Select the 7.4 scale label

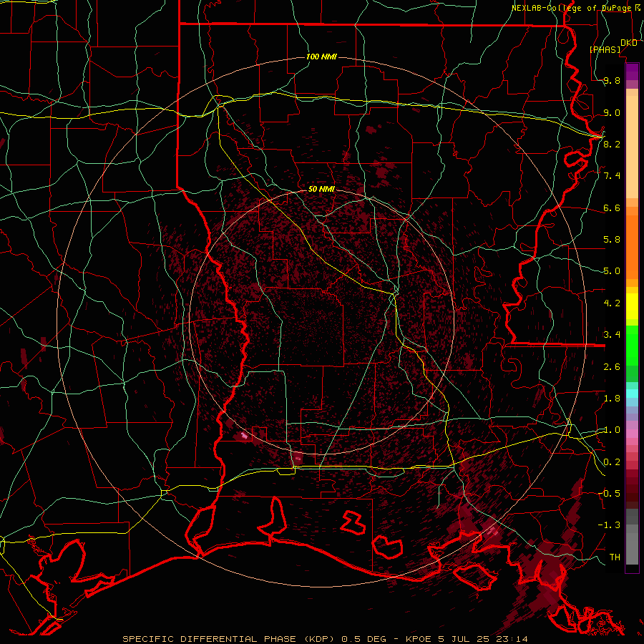coord(612,176)
